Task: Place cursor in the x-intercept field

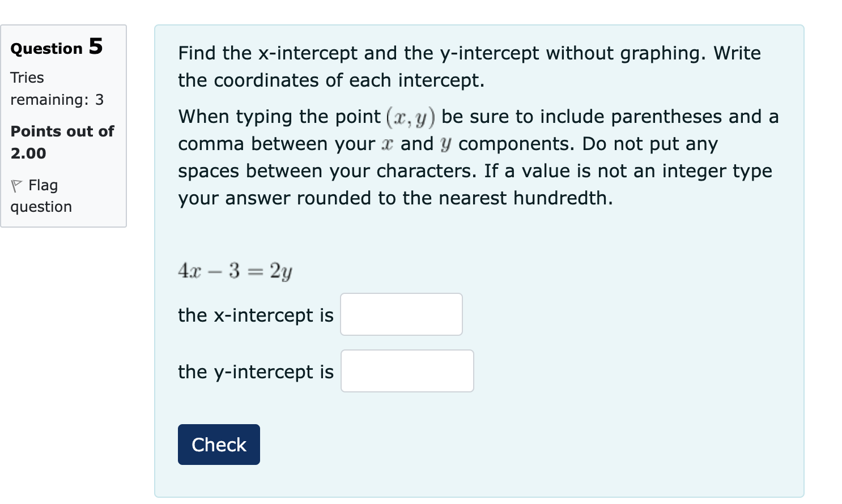Action: tap(401, 314)
